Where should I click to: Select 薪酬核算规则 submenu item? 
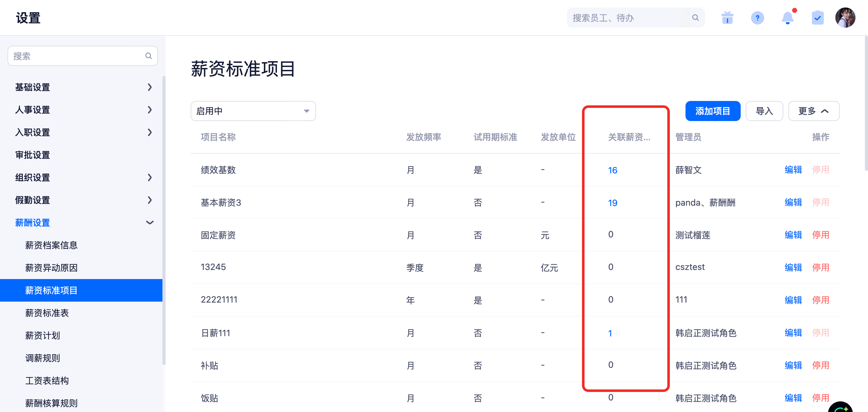click(51, 403)
